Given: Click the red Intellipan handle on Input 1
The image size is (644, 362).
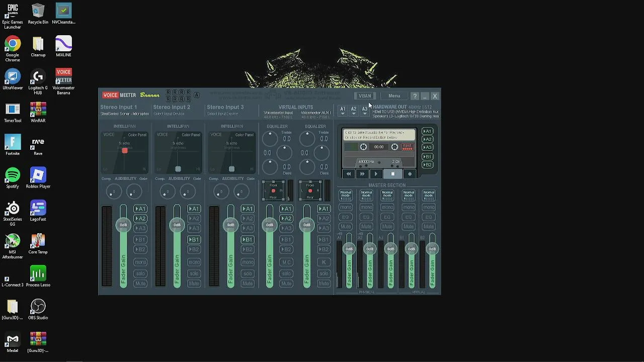Looking at the screenshot, I should tap(125, 150).
